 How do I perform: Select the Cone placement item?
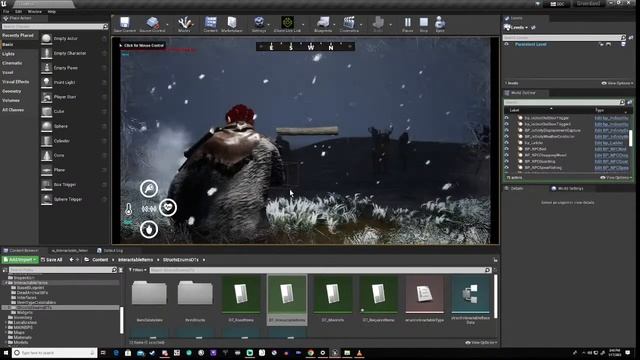point(74,156)
